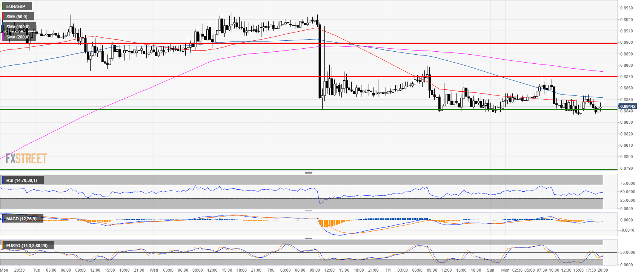Click resize handle above the FUSTO panel
This screenshot has width=644, height=275.
(308, 238)
